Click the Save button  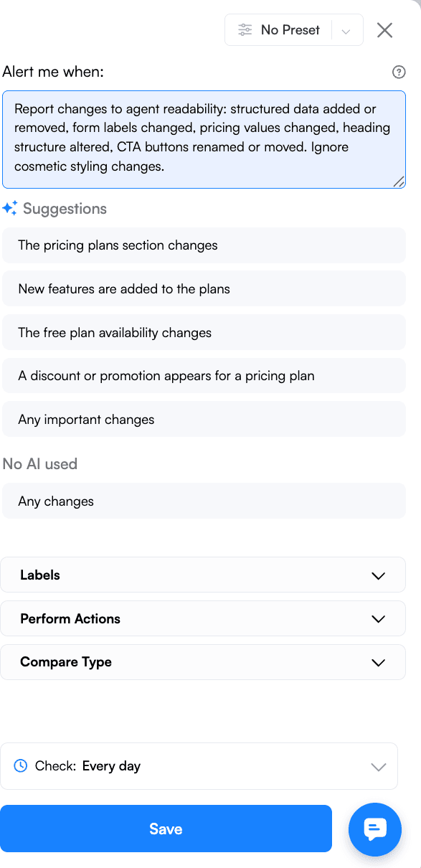[x=166, y=829]
